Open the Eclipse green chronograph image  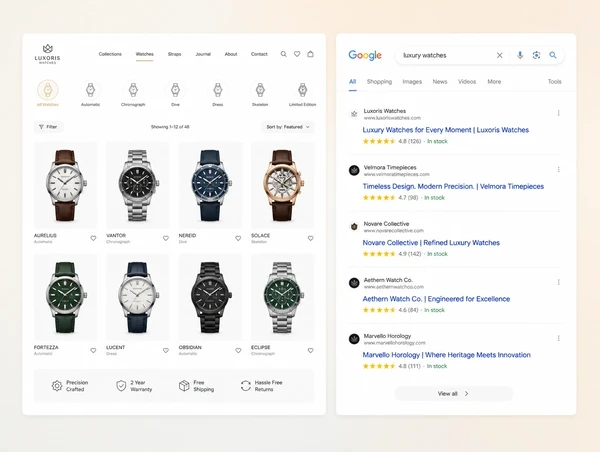click(283, 297)
